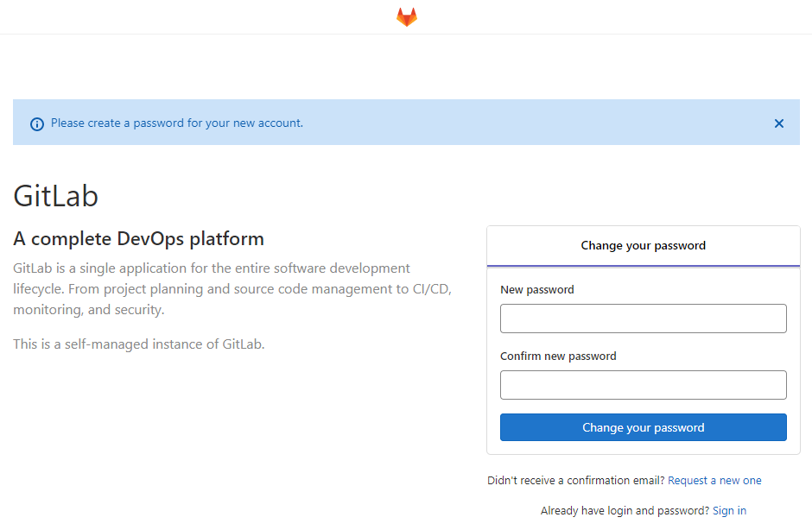The height and width of the screenshot is (530, 812).
Task: Open the Request a new one link
Action: coord(714,480)
